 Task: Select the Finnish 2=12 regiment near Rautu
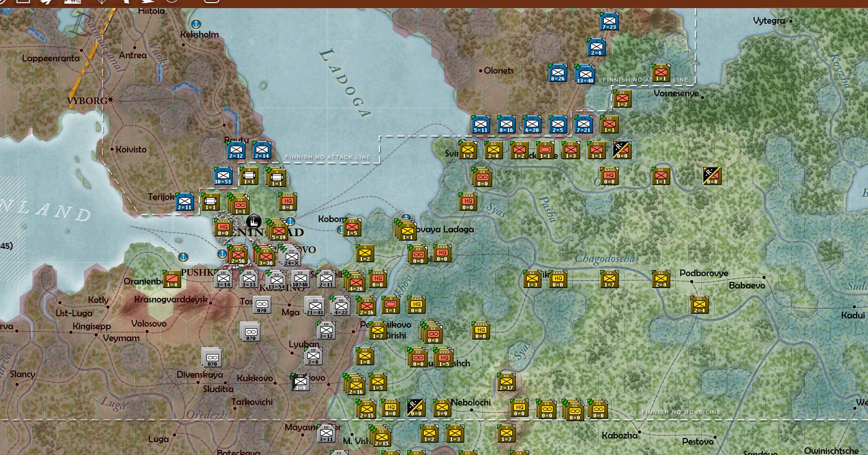point(236,150)
